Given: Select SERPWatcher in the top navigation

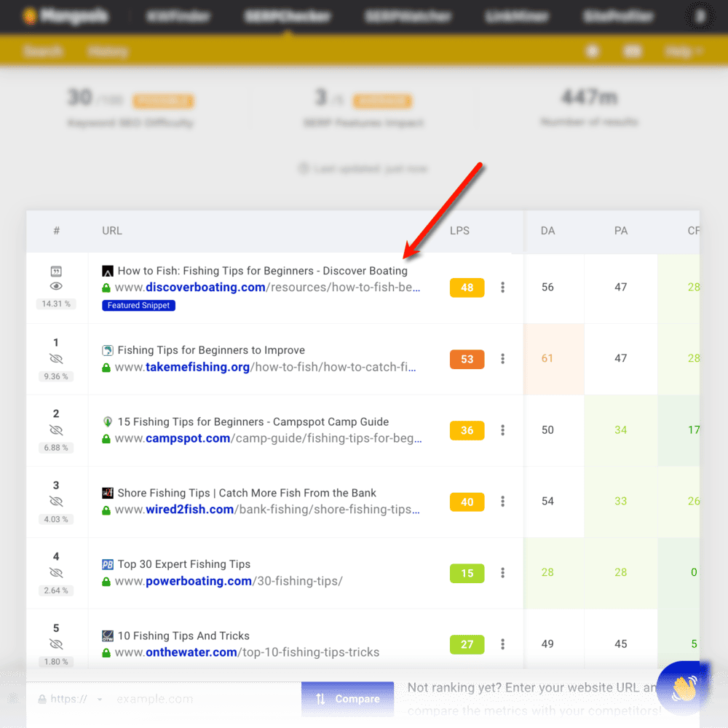Looking at the screenshot, I should [408, 15].
